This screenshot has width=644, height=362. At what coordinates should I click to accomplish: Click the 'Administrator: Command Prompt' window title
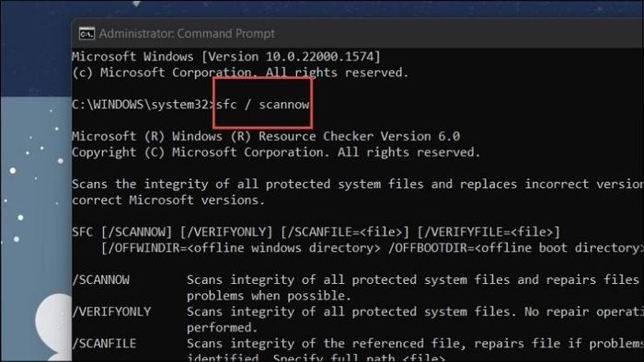(x=187, y=34)
